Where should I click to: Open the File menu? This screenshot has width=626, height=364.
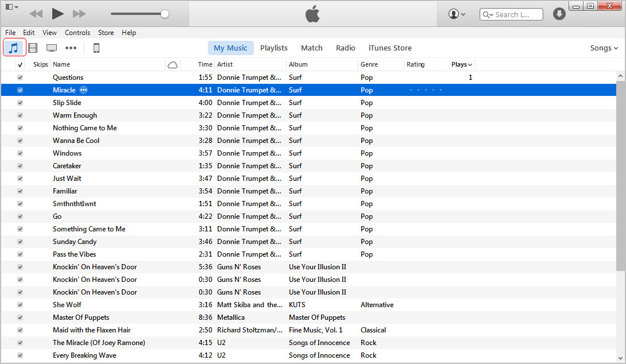click(x=10, y=33)
